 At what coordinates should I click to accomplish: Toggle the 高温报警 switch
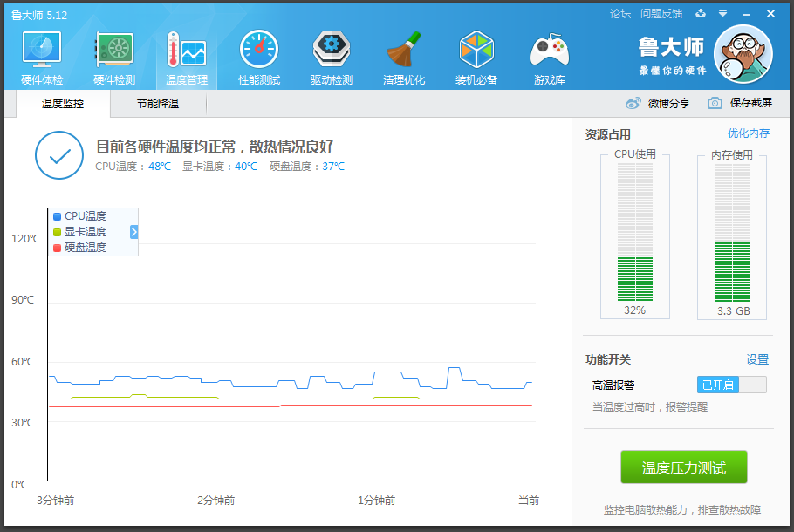click(732, 385)
